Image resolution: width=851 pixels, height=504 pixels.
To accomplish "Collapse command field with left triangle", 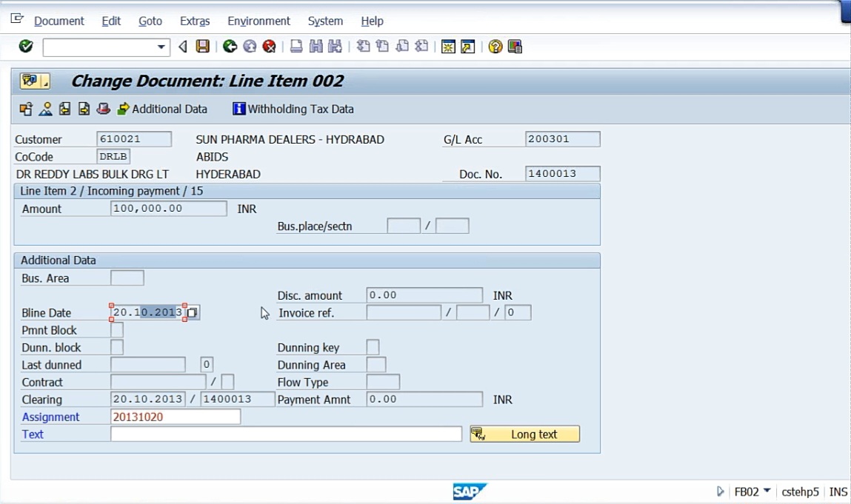I will pos(183,47).
